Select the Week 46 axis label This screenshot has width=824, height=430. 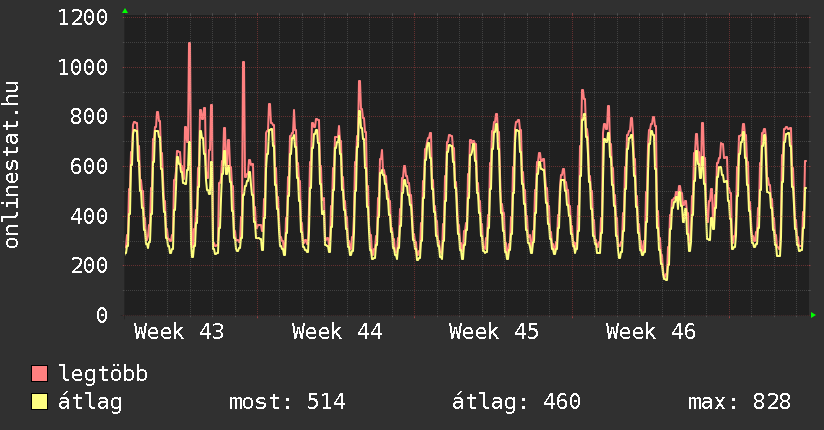(651, 332)
